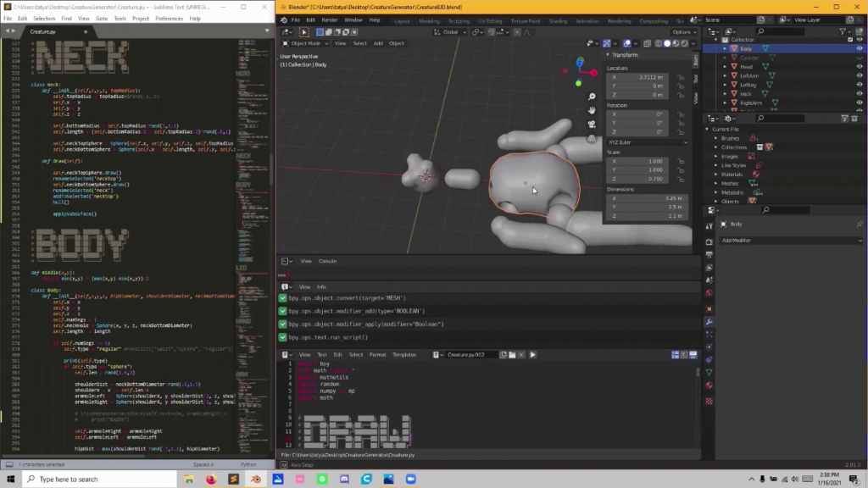Create a new text block in text editor
Image resolution: width=868 pixels, height=488 pixels.
click(504, 355)
